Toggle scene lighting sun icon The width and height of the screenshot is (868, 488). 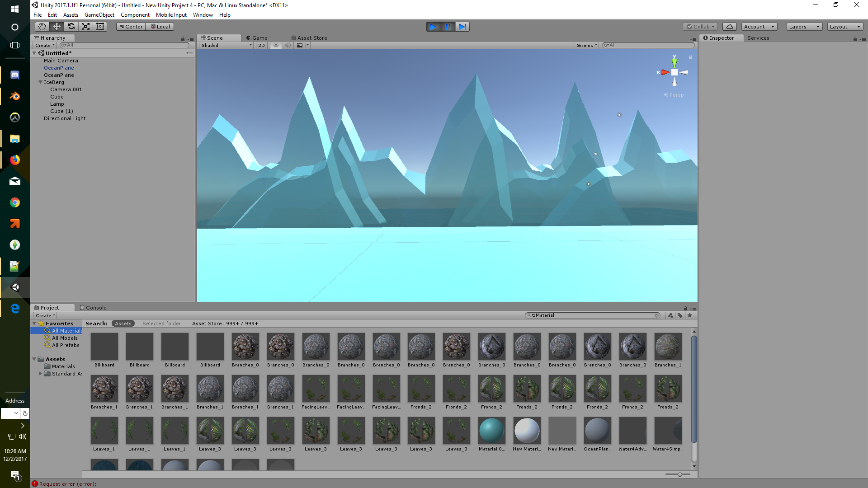pos(276,45)
